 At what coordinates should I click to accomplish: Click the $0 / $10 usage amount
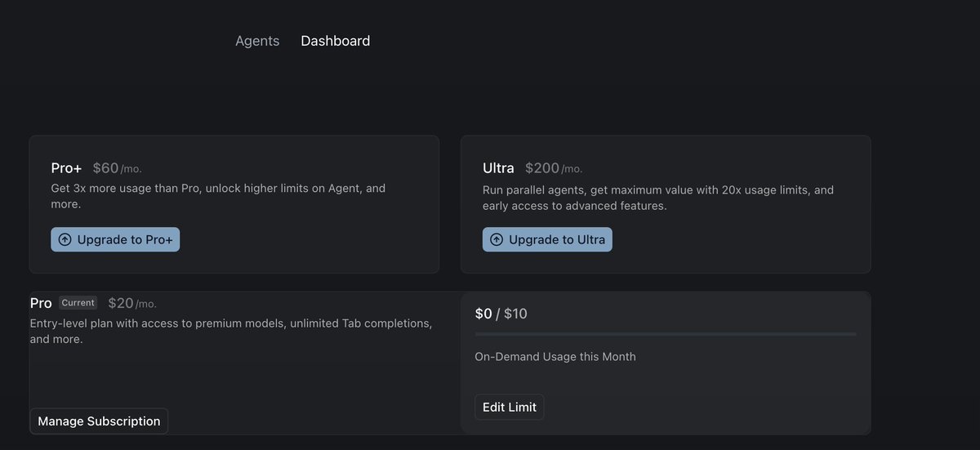(501, 314)
